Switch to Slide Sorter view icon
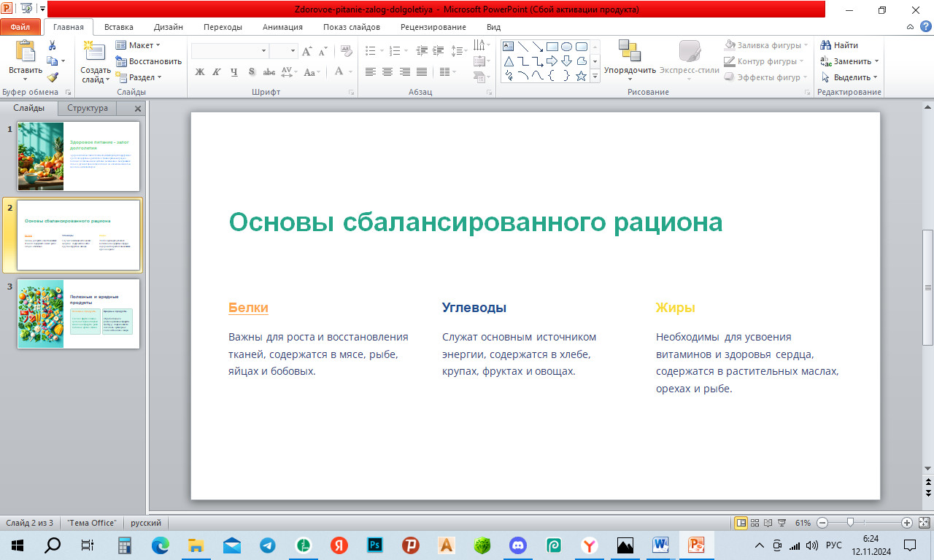 [754, 523]
